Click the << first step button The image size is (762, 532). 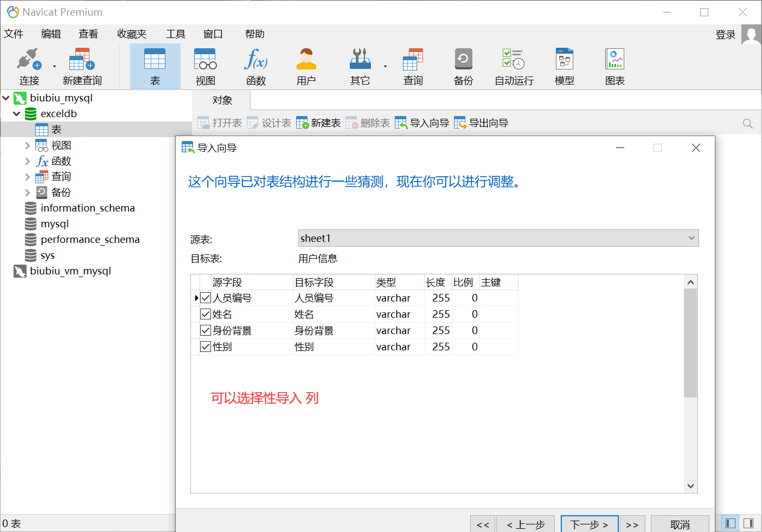click(x=483, y=524)
